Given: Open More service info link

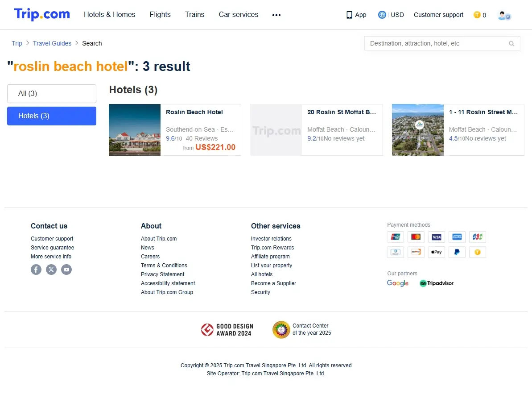Looking at the screenshot, I should (x=51, y=257).
